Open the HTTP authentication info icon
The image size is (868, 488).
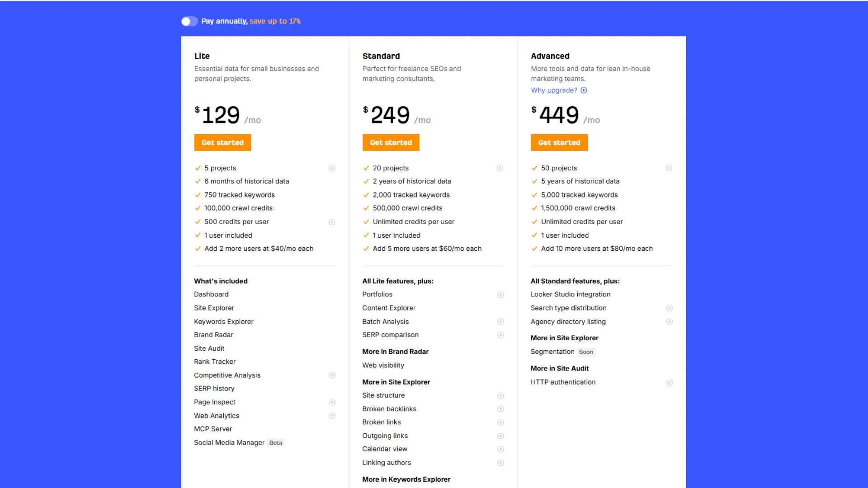(669, 382)
